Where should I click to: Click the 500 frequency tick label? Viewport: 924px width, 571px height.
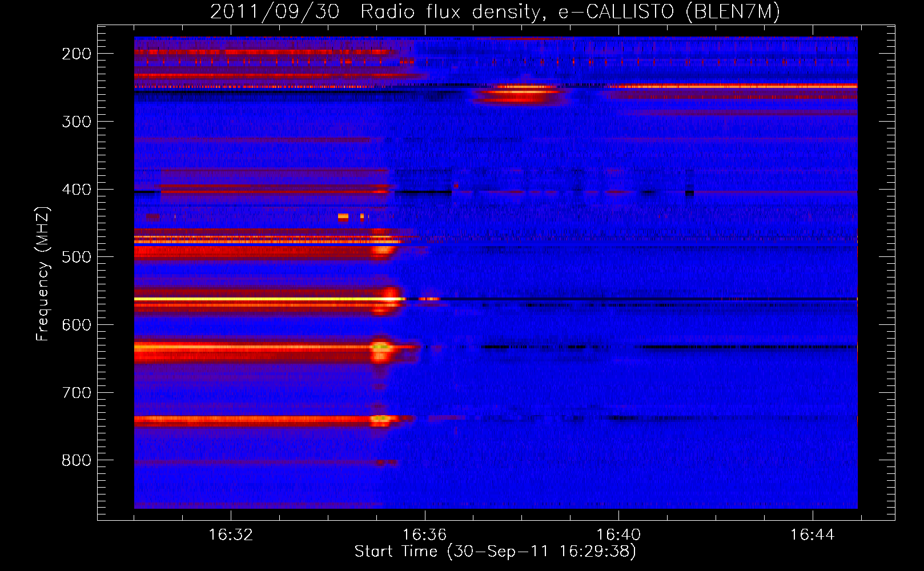point(77,257)
